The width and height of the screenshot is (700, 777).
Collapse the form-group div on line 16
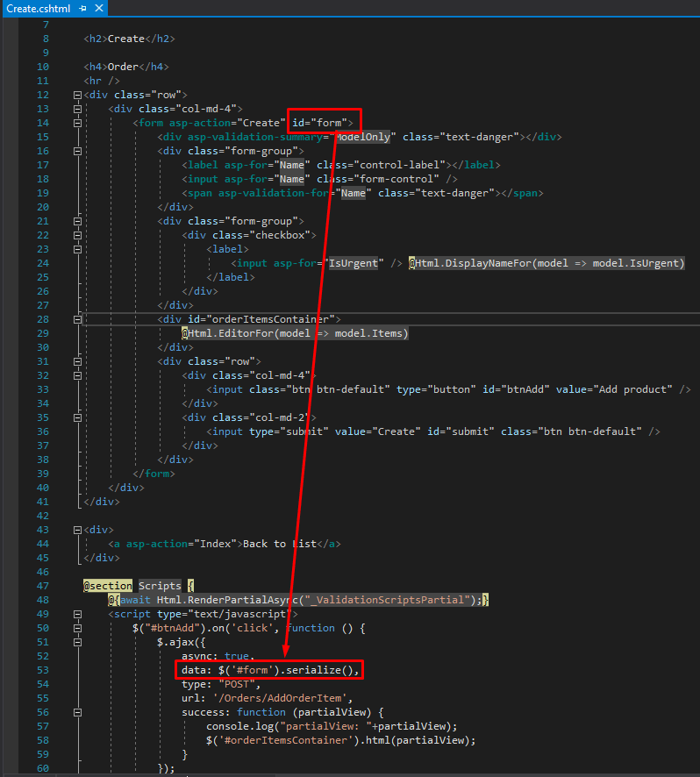click(77, 151)
